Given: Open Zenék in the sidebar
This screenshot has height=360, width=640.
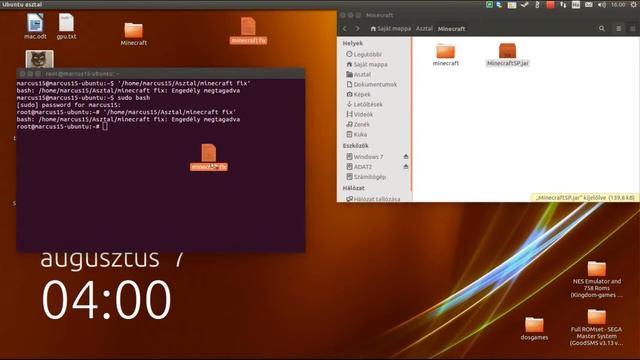Looking at the screenshot, I should 358,124.
